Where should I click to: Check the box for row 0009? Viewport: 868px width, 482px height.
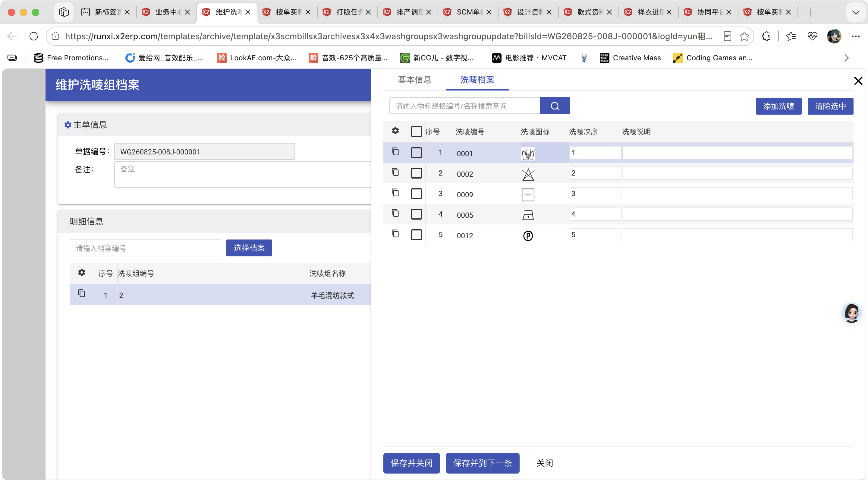point(416,194)
